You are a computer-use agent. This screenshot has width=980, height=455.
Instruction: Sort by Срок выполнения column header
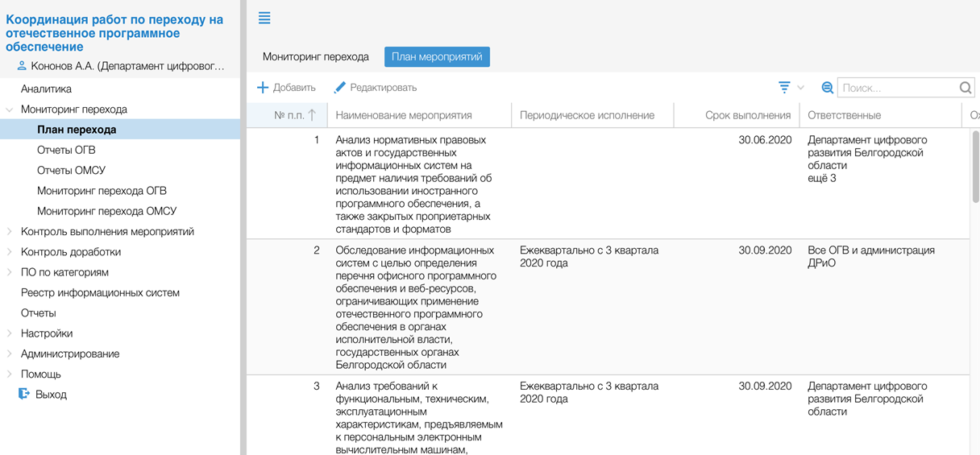(x=747, y=115)
